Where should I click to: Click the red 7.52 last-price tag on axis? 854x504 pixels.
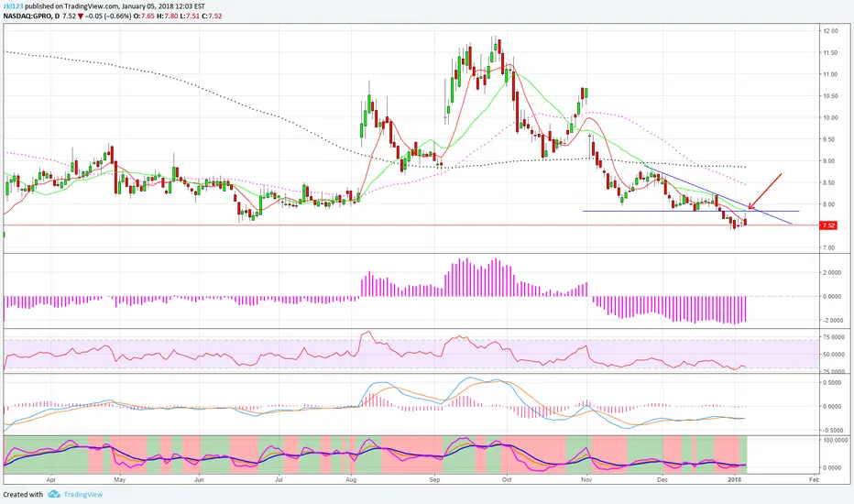[827, 225]
